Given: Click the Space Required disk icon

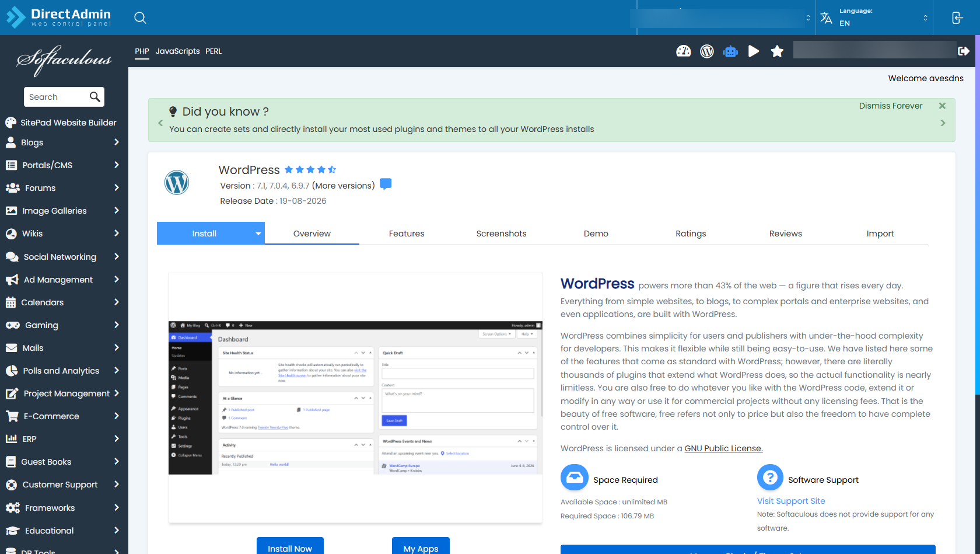Looking at the screenshot, I should [575, 478].
